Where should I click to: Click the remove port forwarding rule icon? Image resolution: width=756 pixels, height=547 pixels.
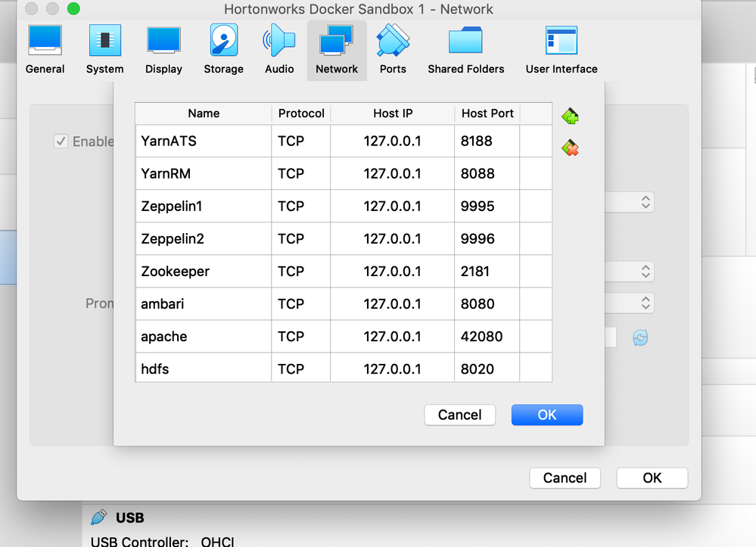pos(569,148)
